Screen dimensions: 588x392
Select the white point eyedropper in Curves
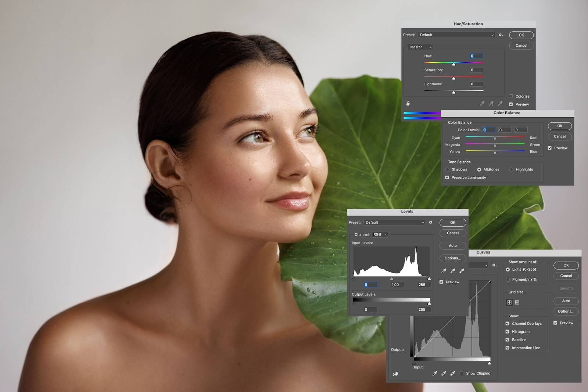point(453,373)
